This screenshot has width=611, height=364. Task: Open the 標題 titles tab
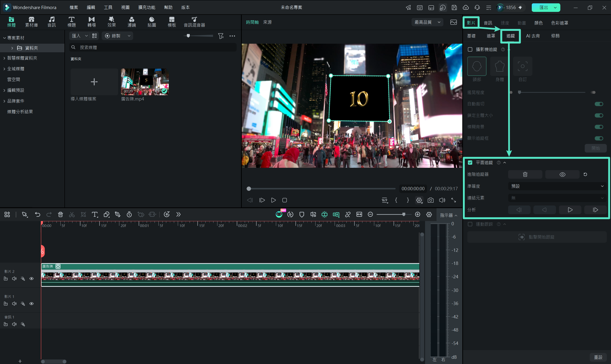(x=72, y=22)
